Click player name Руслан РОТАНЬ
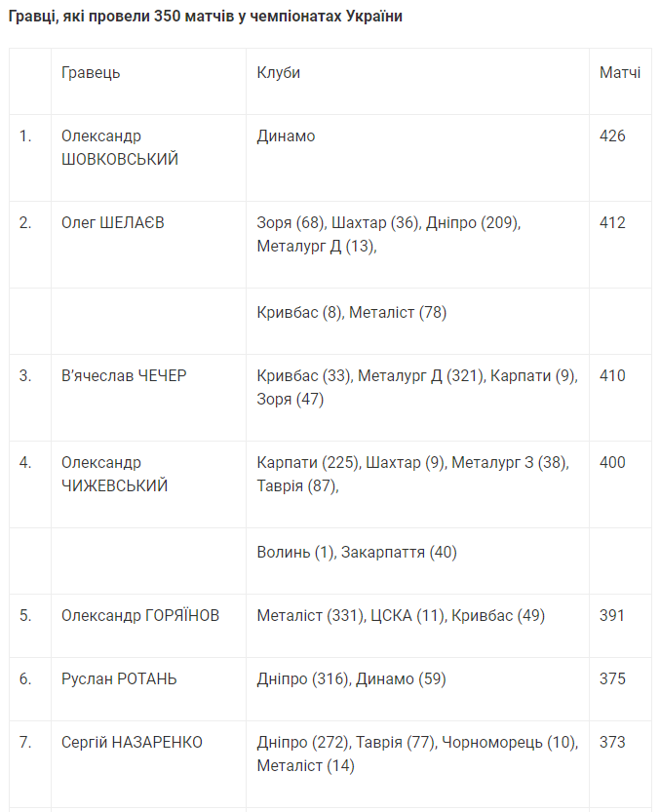 pyautogui.click(x=119, y=678)
